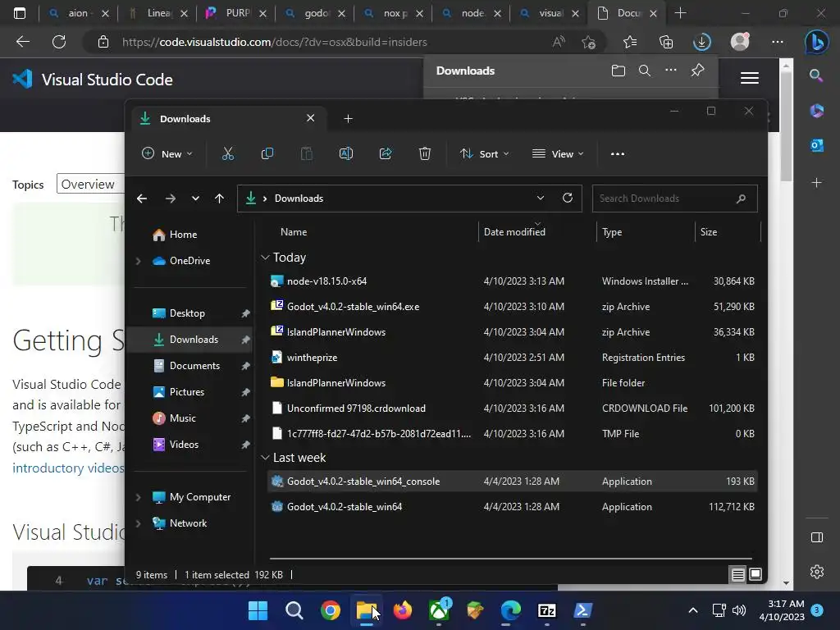Expand OneDrive in navigation pane
Image resolution: width=840 pixels, height=630 pixels.
point(138,261)
